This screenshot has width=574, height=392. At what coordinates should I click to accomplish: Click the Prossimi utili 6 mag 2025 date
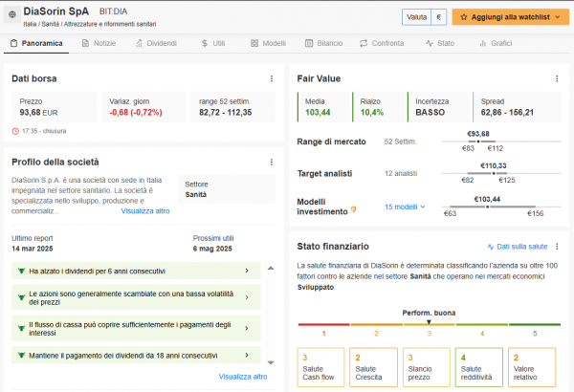tap(212, 249)
